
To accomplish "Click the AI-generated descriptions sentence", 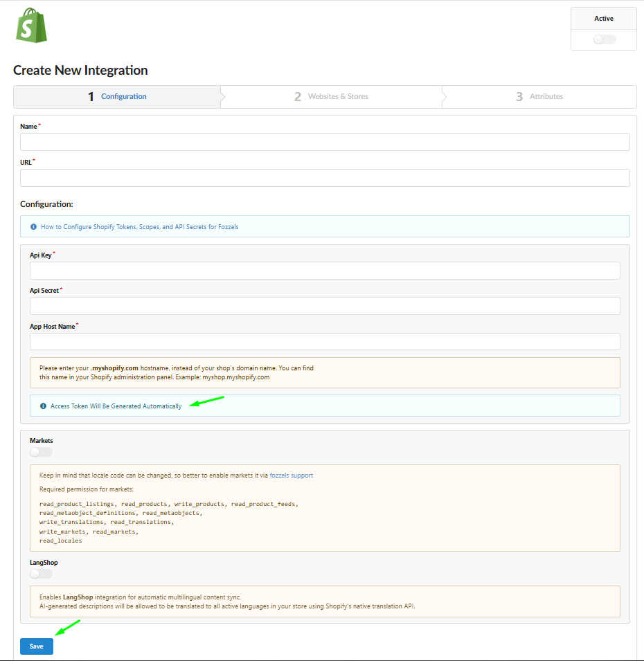I will pyautogui.click(x=227, y=606).
